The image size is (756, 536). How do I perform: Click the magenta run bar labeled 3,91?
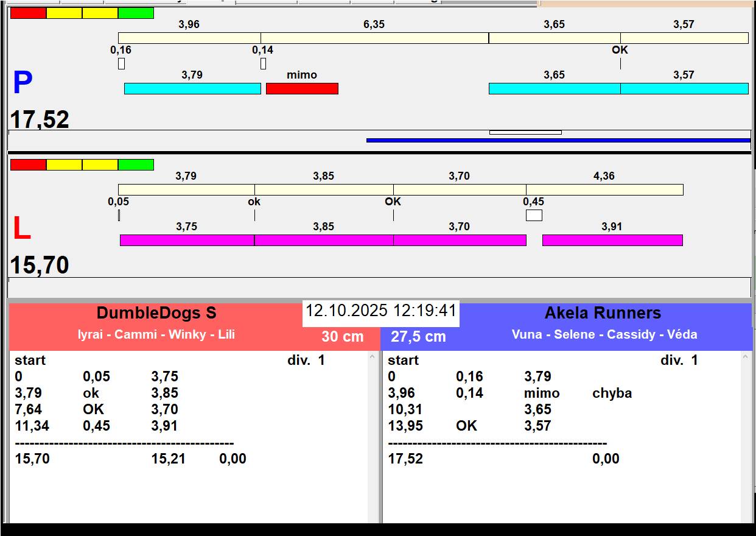coord(612,240)
